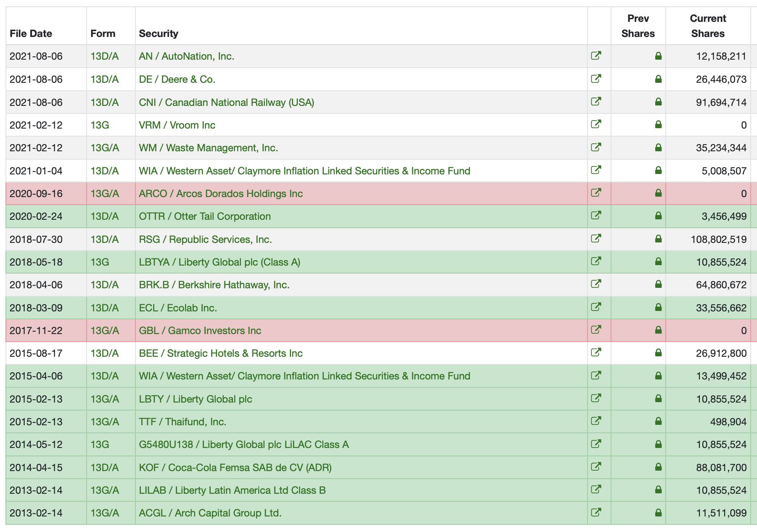Select share count 498,904
The image size is (757, 532).
point(728,422)
